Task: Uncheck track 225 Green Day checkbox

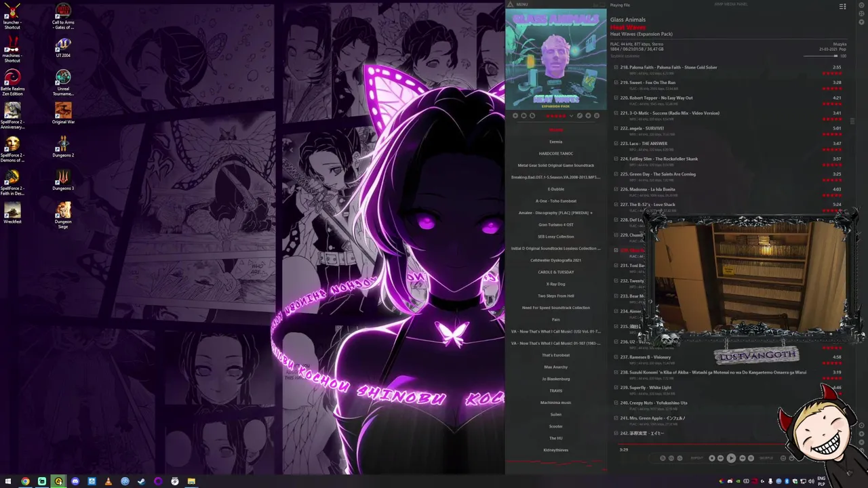Action: pyautogui.click(x=616, y=174)
